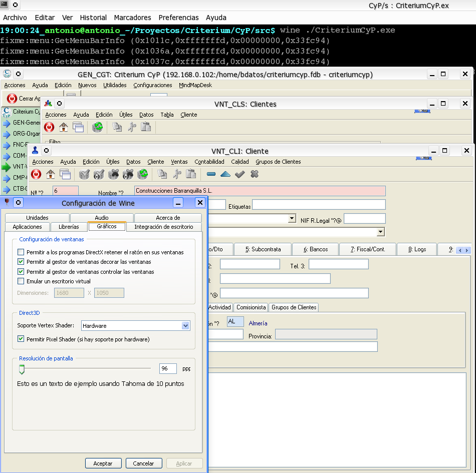Click the Cerrar power icon in GEN_CGT window

pyautogui.click(x=12, y=99)
